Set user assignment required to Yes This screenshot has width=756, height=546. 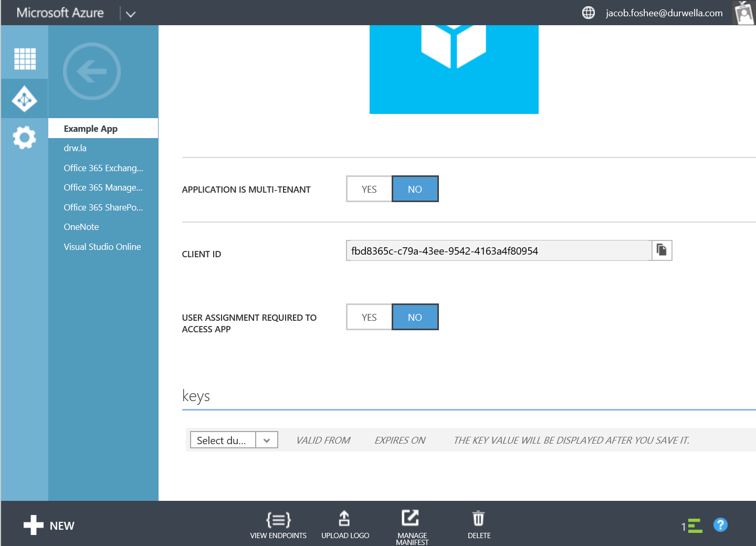[369, 317]
